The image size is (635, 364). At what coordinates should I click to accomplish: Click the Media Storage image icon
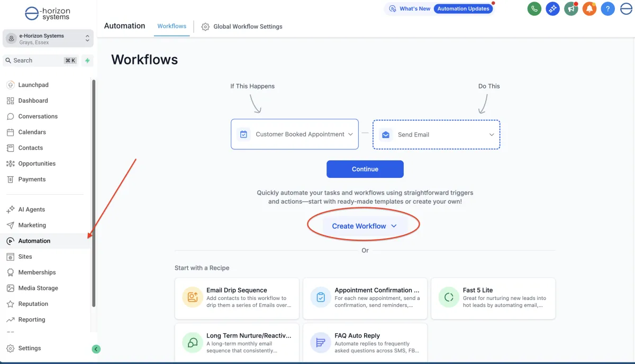11,288
